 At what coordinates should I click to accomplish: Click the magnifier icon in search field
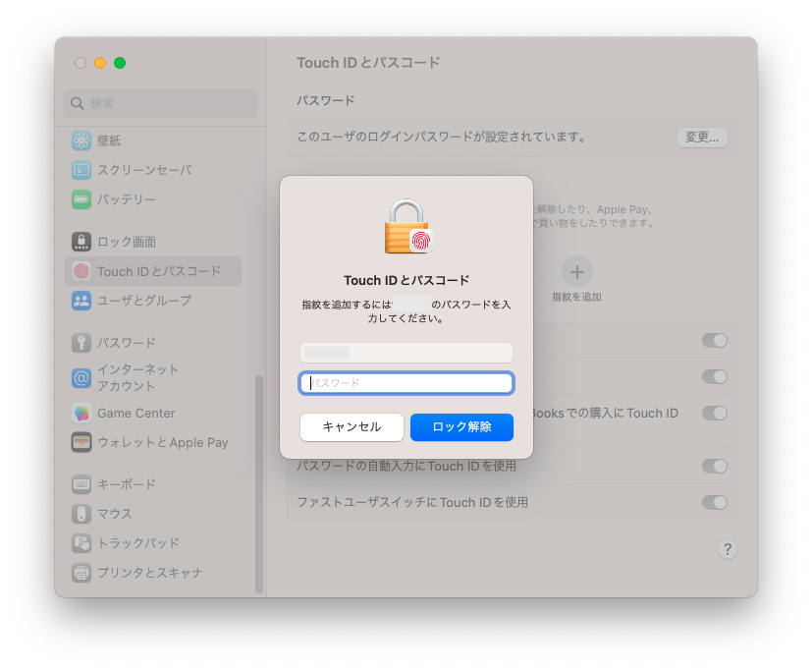click(78, 103)
